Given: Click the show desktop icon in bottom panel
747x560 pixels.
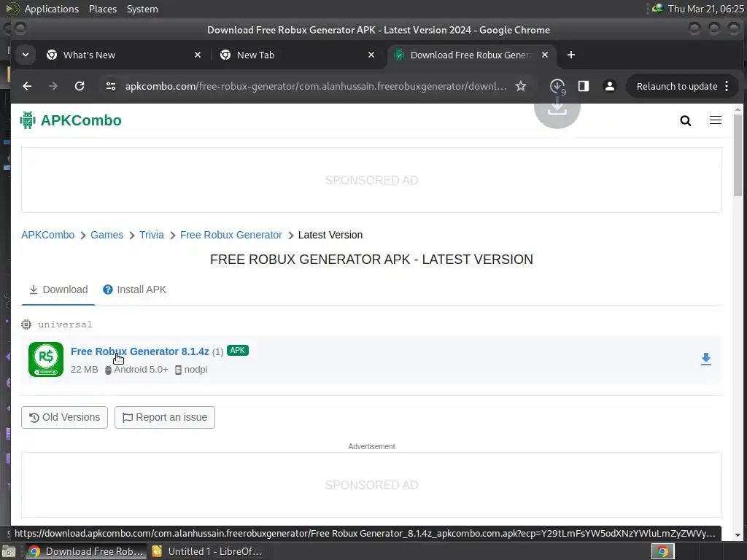Looking at the screenshot, I should [x=9, y=551].
